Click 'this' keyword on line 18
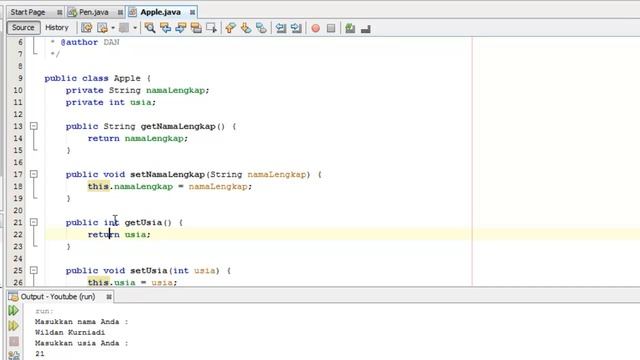The height and width of the screenshot is (360, 640). (x=98, y=187)
